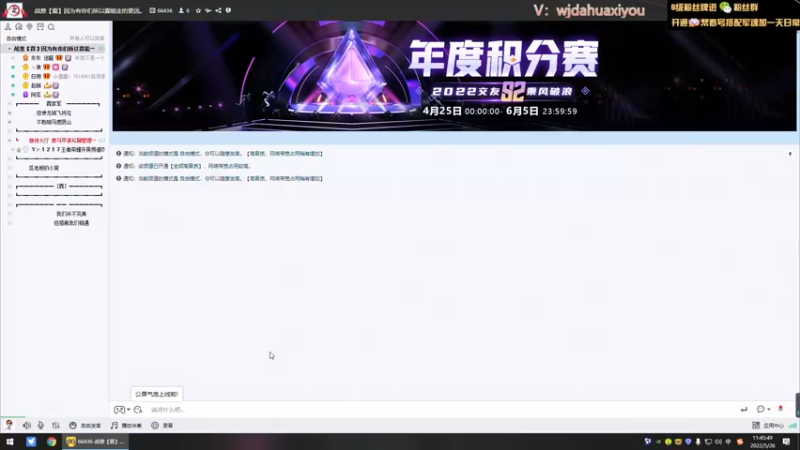The width and height of the screenshot is (800, 450).
Task: Open the channel board sidebar icon
Action: [40, 27]
